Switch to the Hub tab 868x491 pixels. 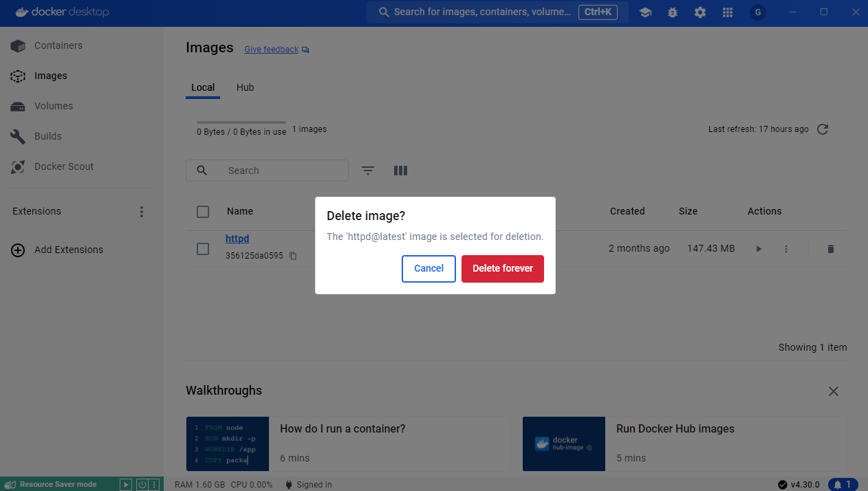(x=245, y=87)
